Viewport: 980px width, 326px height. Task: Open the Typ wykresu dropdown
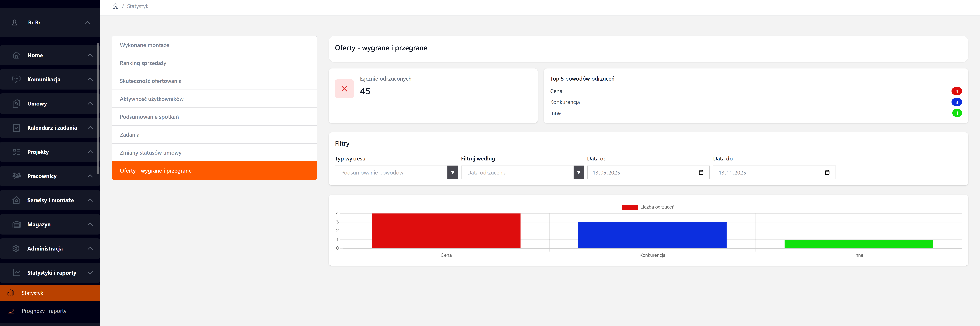[396, 173]
